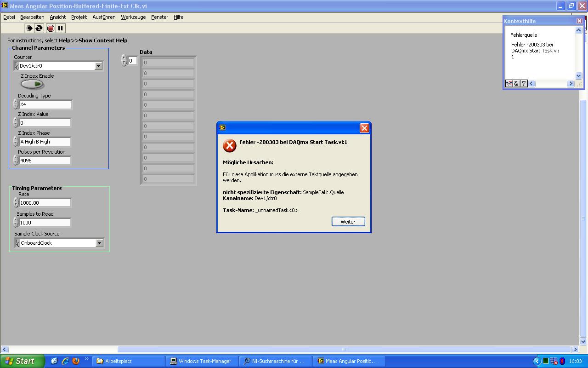Click the Z Index Value field
Viewport: 588px width, 368px height.
tap(45, 123)
